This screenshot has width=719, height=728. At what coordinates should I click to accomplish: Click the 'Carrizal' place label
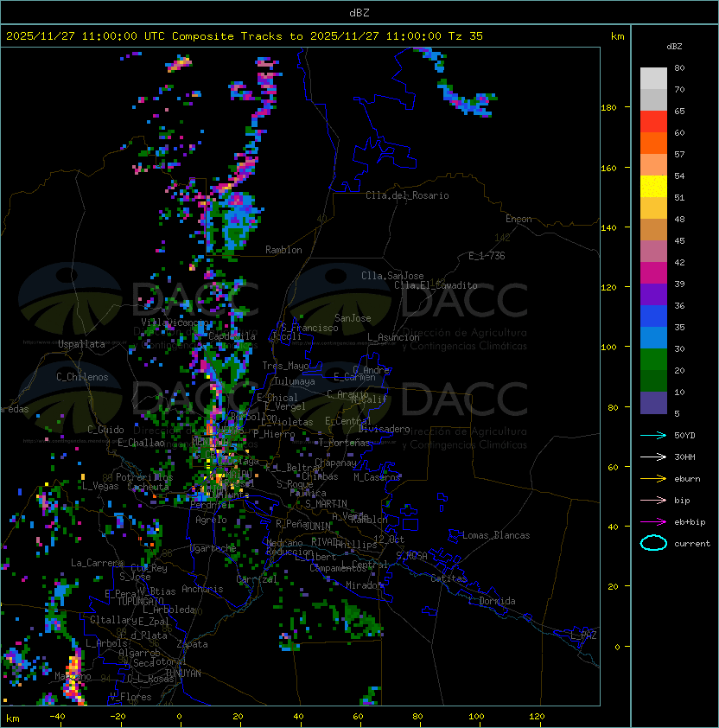click(257, 579)
